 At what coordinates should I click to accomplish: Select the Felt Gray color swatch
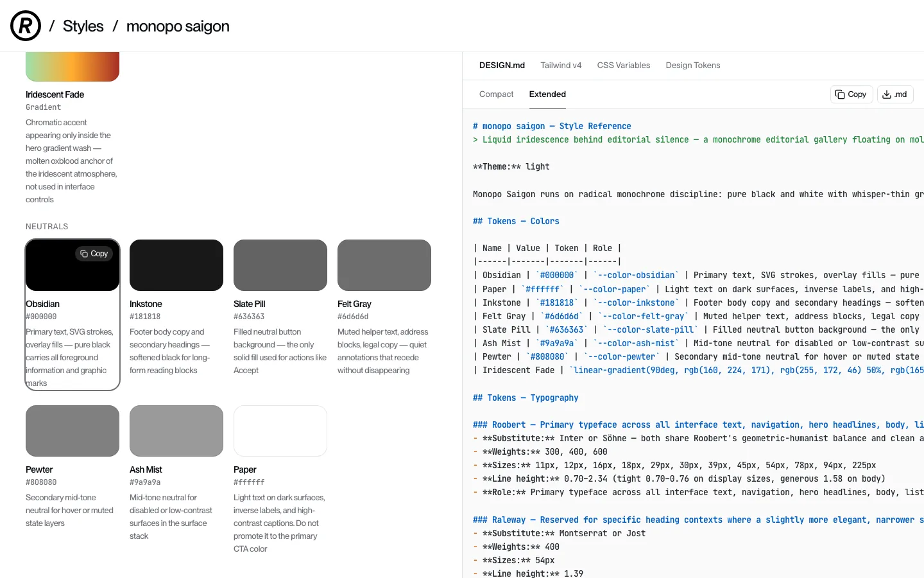click(x=384, y=265)
